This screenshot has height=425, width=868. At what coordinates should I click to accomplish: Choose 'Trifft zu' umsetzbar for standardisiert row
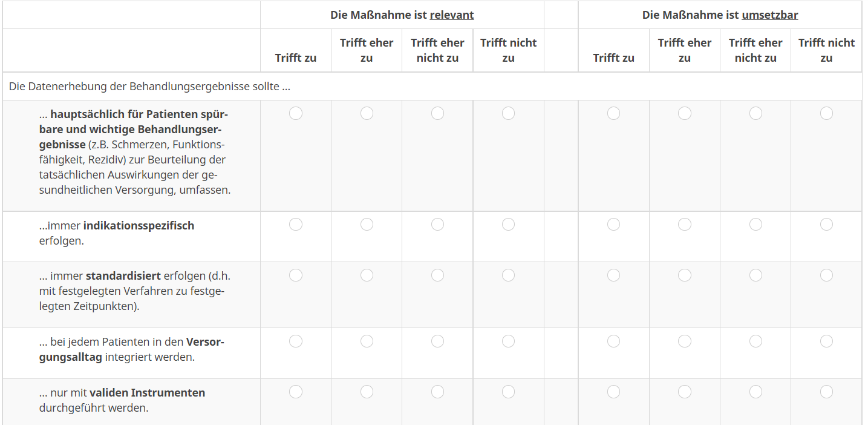click(613, 275)
